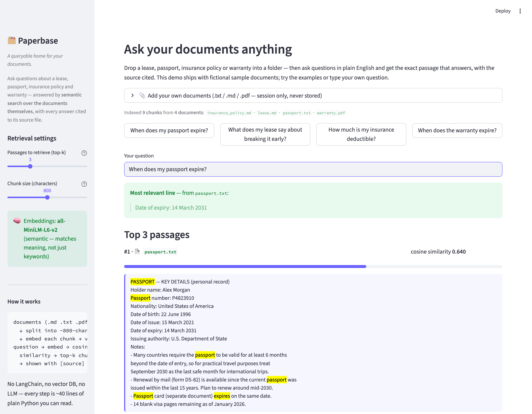Click the Paperbase card box icon
Screen dimensions: 532x414
(11, 40)
